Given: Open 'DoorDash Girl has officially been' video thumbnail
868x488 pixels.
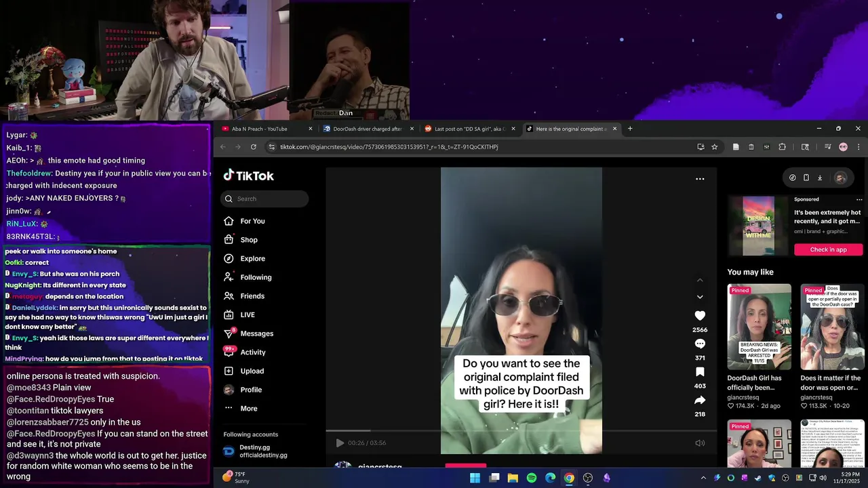Looking at the screenshot, I should (759, 327).
